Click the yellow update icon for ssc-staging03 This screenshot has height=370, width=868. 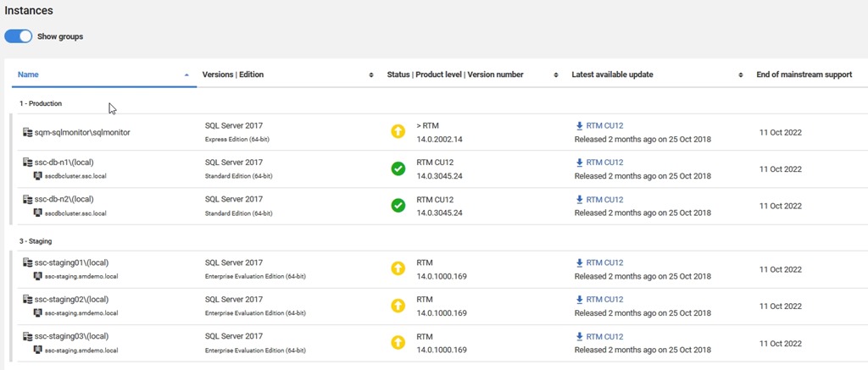click(x=398, y=343)
